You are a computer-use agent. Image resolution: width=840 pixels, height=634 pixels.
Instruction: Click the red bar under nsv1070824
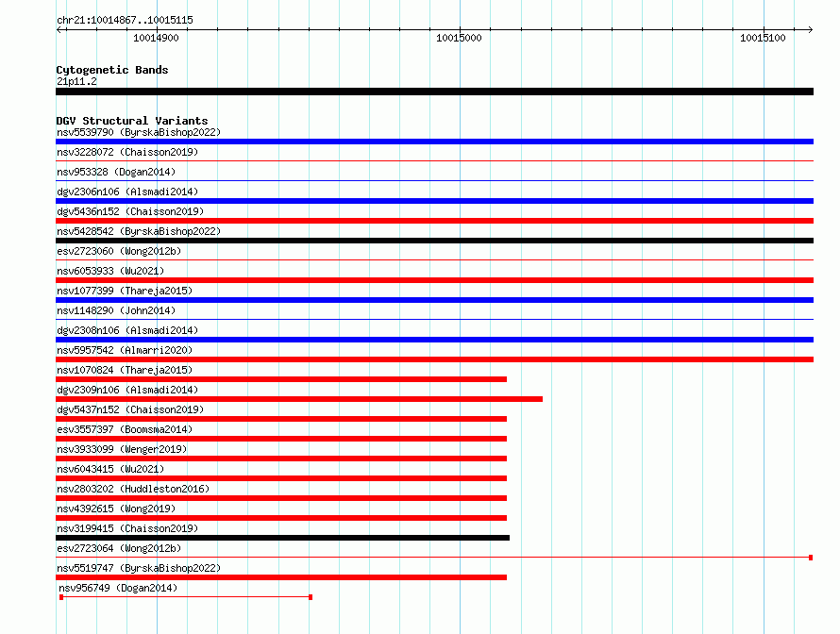tap(281, 379)
